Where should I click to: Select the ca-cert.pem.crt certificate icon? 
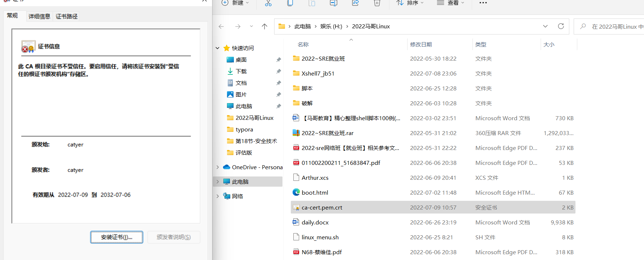click(x=296, y=207)
